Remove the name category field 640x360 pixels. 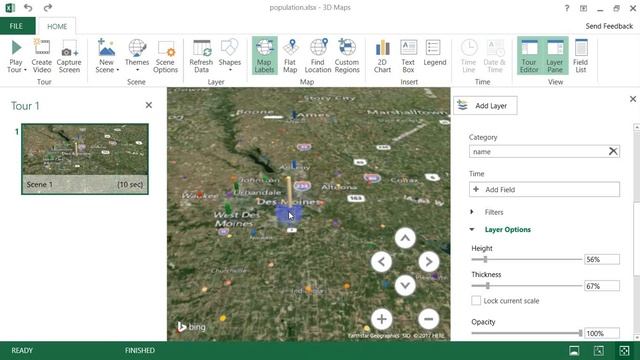pyautogui.click(x=613, y=151)
